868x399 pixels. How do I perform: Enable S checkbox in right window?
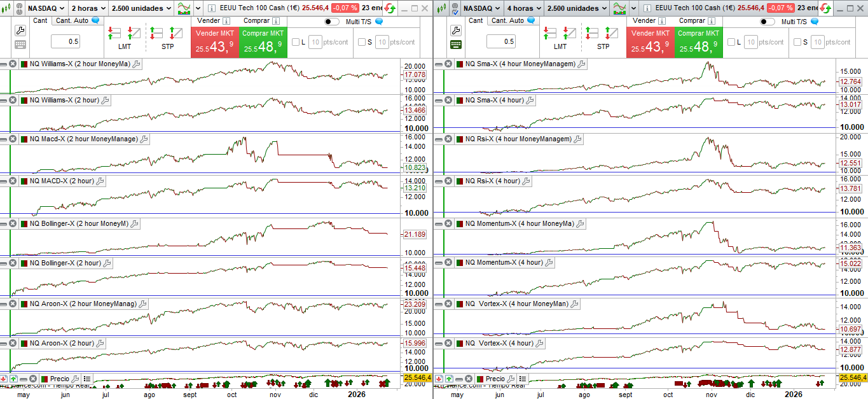797,42
